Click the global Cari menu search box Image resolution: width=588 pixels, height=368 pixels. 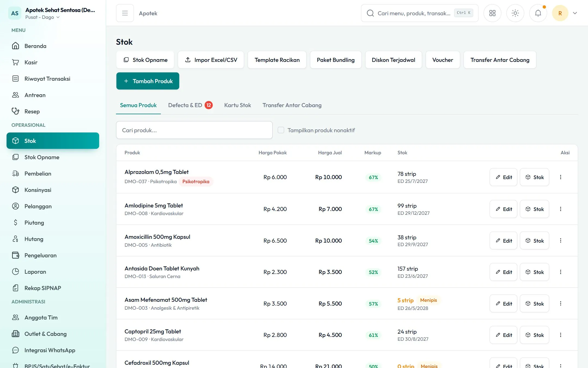419,13
